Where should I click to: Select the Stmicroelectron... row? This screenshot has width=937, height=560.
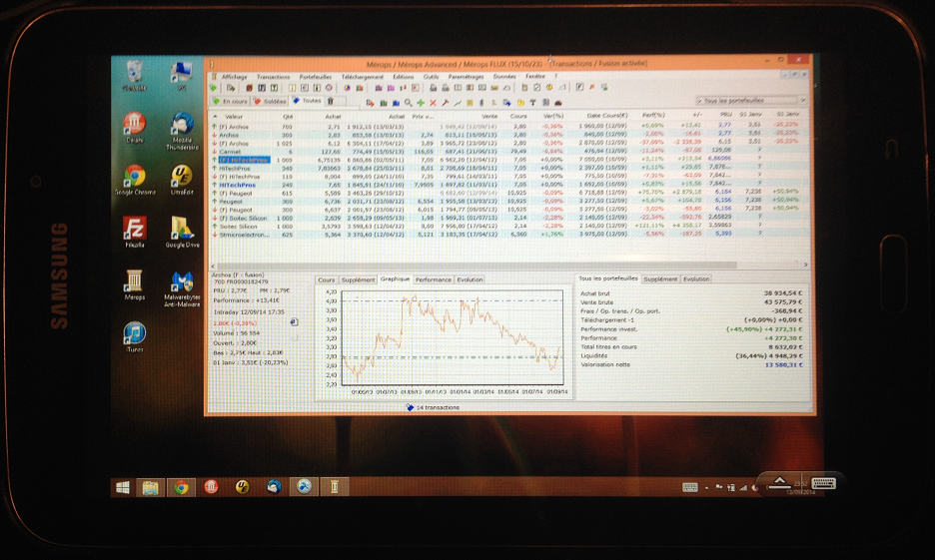[507, 235]
